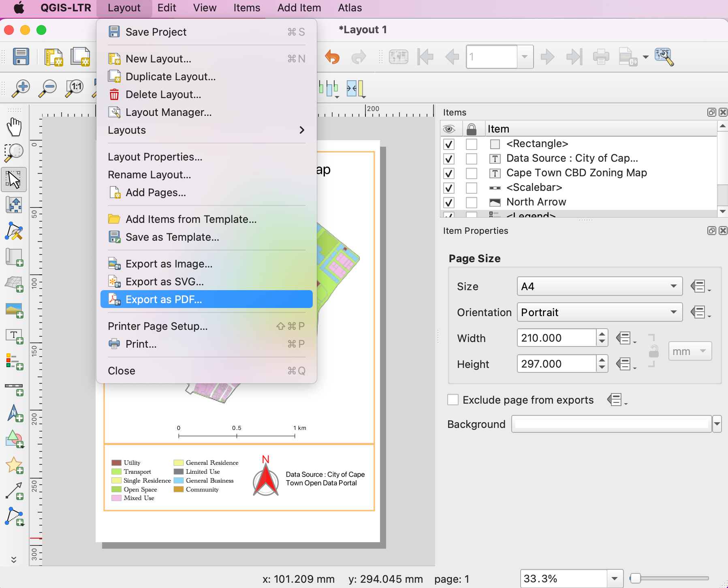This screenshot has width=728, height=588.
Task: Open the Orientation dropdown showing Portrait
Action: (600, 312)
